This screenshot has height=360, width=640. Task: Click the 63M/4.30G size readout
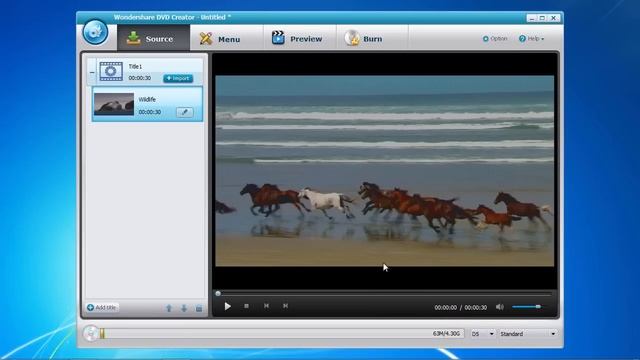446,333
